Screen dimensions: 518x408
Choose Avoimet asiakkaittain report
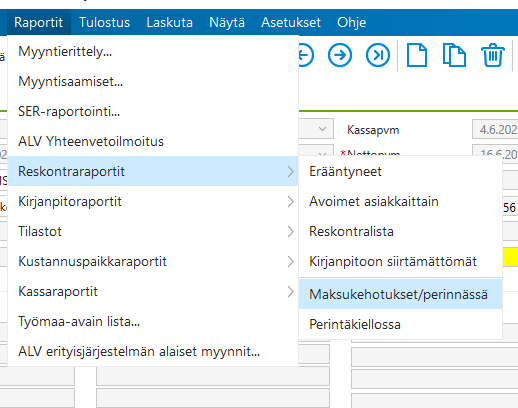point(401,201)
